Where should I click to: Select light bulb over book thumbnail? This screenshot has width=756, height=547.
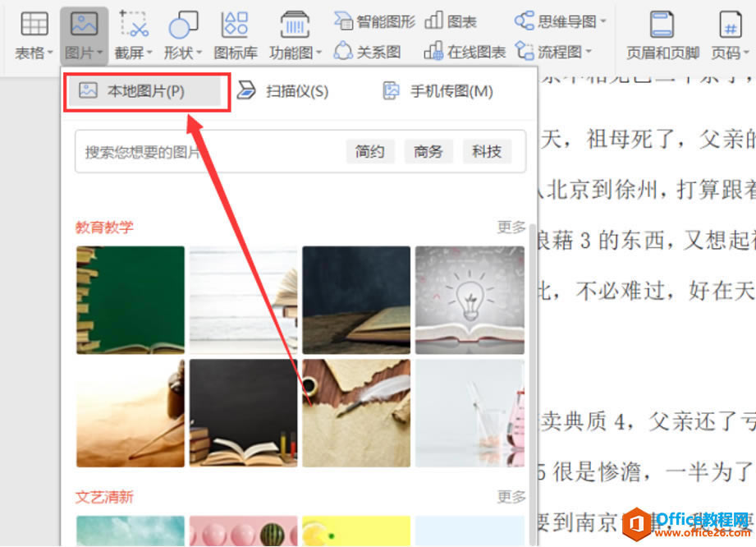tap(470, 300)
